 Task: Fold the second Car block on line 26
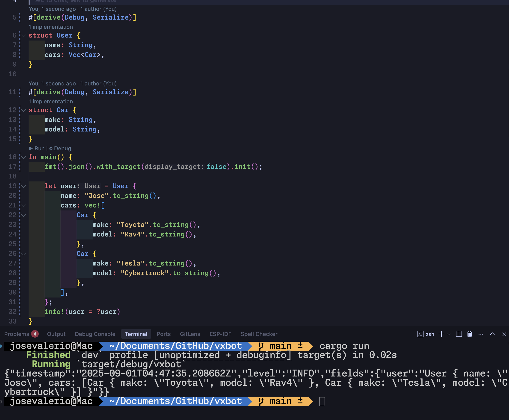(x=24, y=254)
